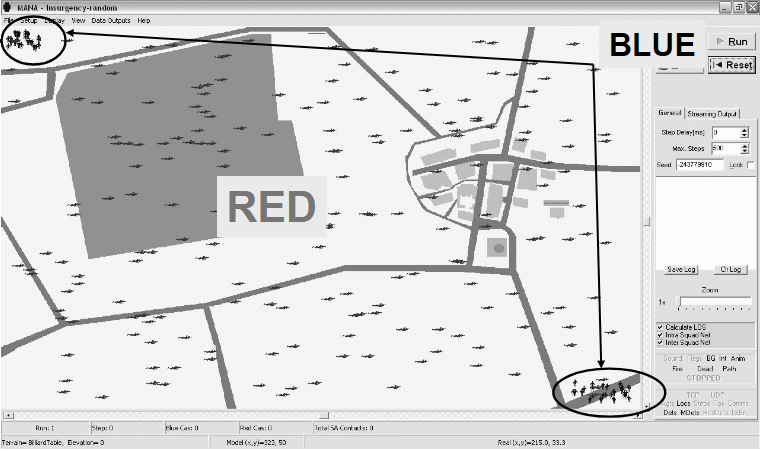Click the Model (x,y) coordinates readout

pyautogui.click(x=256, y=443)
